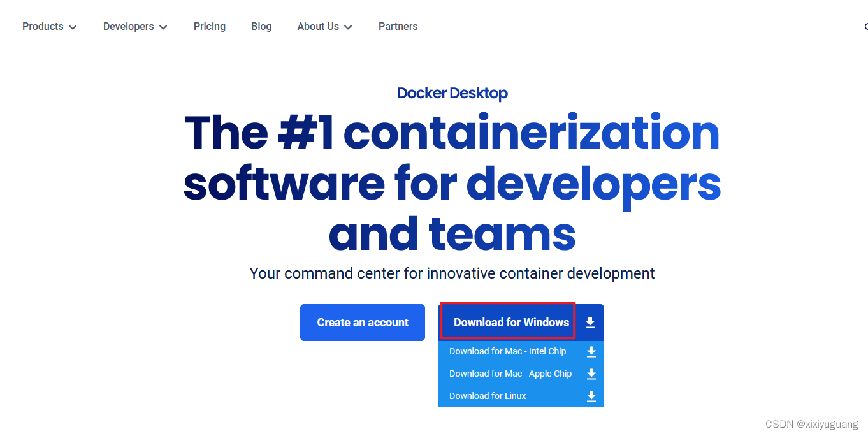This screenshot has width=868, height=436.
Task: Click the Docker Desktop heading
Action: [452, 93]
